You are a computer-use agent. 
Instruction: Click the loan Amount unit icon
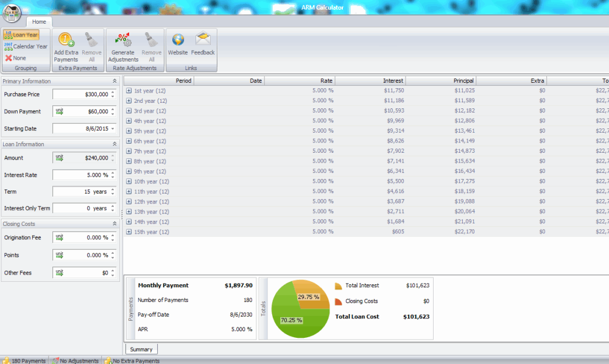pyautogui.click(x=59, y=158)
